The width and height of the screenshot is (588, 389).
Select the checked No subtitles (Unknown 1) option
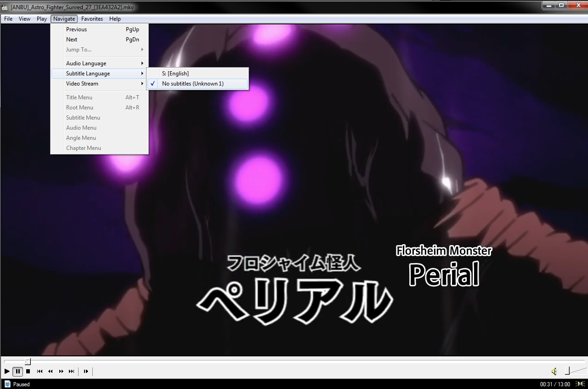192,84
